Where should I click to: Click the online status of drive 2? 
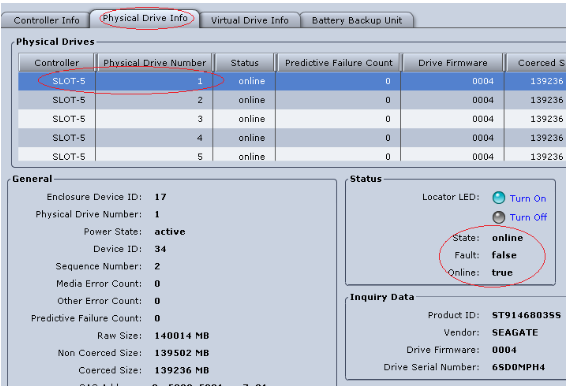coord(244,100)
